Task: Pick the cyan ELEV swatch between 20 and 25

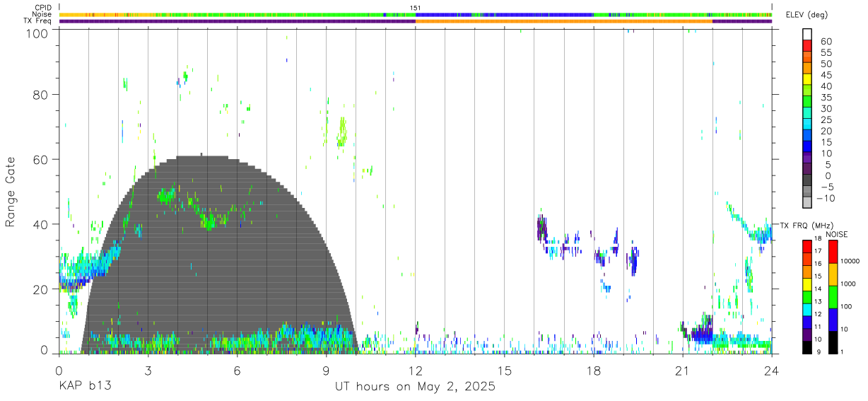Action: click(x=808, y=124)
